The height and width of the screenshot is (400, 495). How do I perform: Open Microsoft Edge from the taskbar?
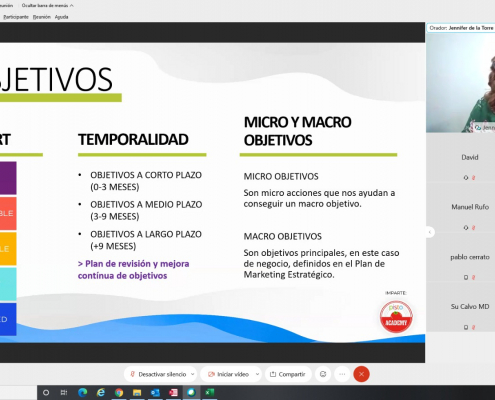pos(82,393)
